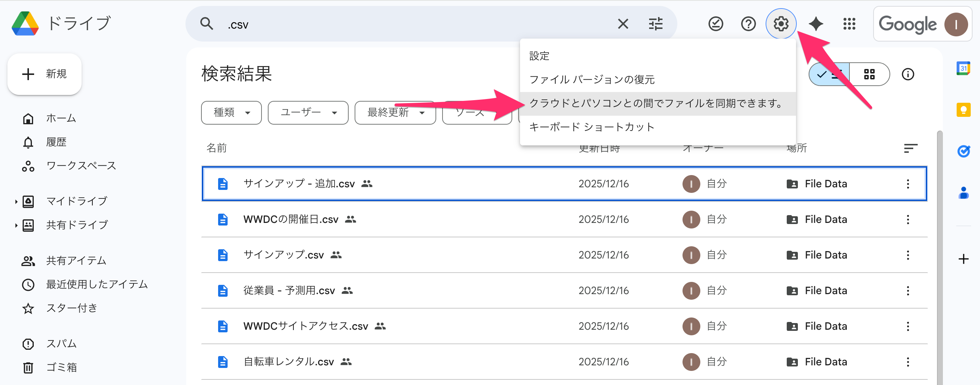
Task: Select 設定 from the settings menu
Action: pos(539,56)
